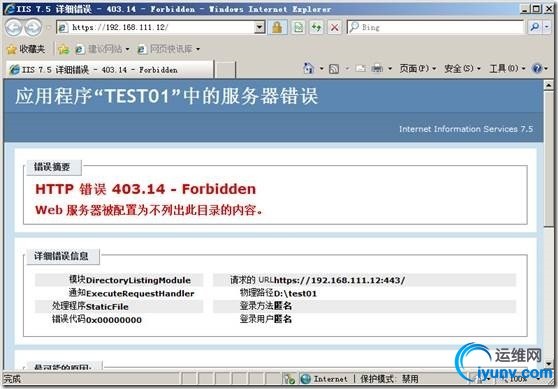Click the blue Help question mark icon
Screen dimensions: 558x389
coord(537,68)
